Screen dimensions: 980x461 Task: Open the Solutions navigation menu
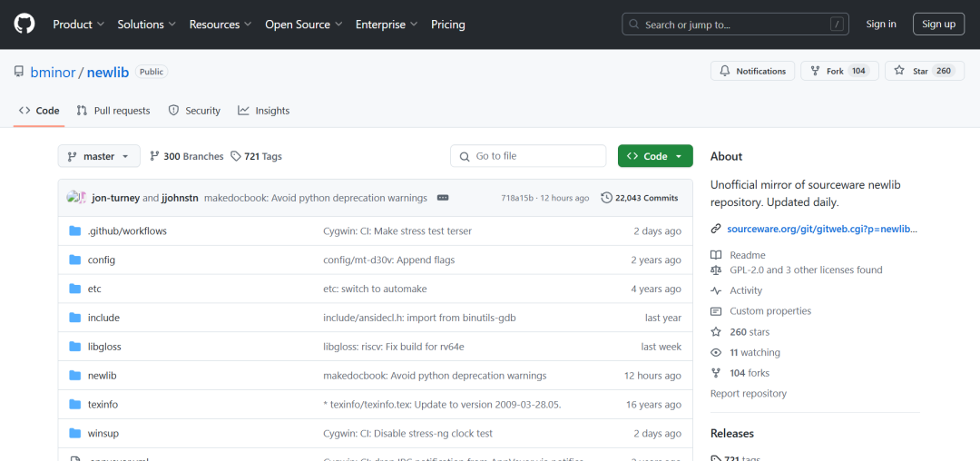(147, 25)
